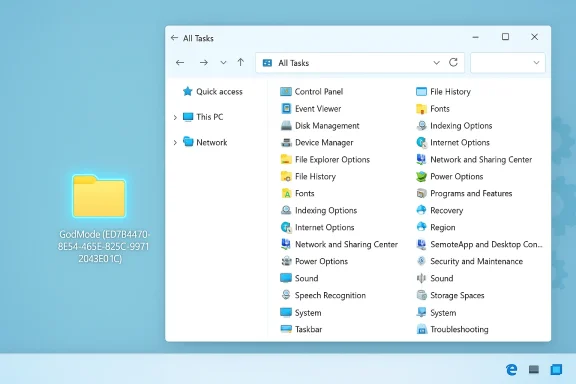Click the dark rectangle taskbar icon
This screenshot has height=384, width=576.
(x=534, y=369)
